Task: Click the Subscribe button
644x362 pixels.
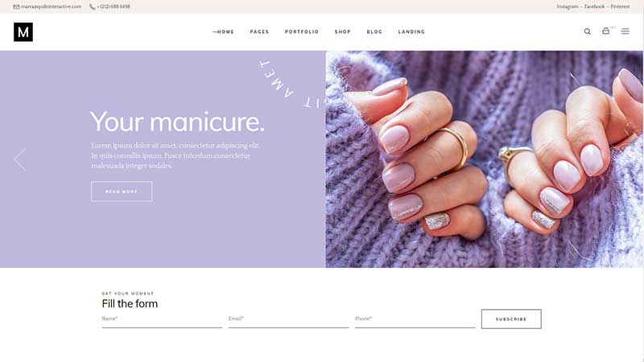Action: [511, 319]
